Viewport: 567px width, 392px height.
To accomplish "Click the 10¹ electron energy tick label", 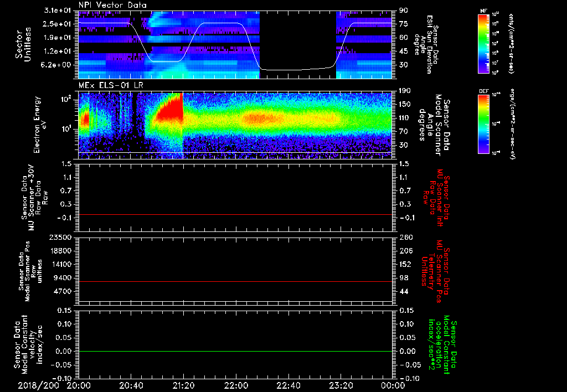I will pos(67,129).
